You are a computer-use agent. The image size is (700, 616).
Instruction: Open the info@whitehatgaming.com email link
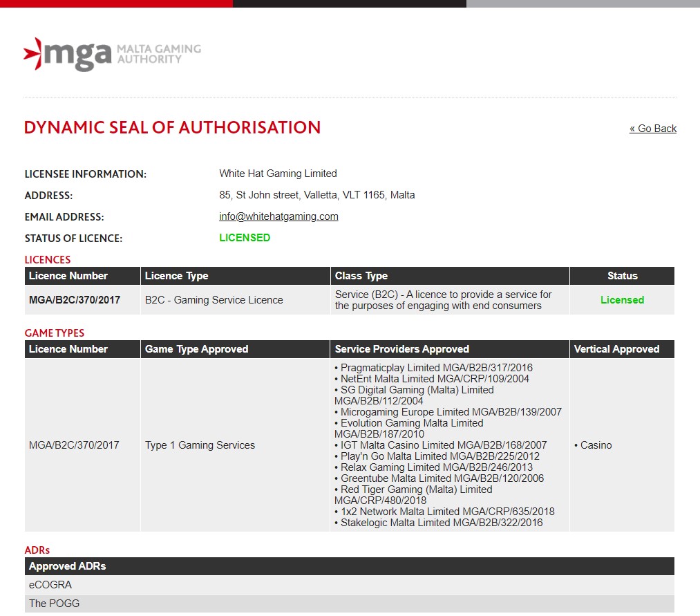click(x=278, y=216)
